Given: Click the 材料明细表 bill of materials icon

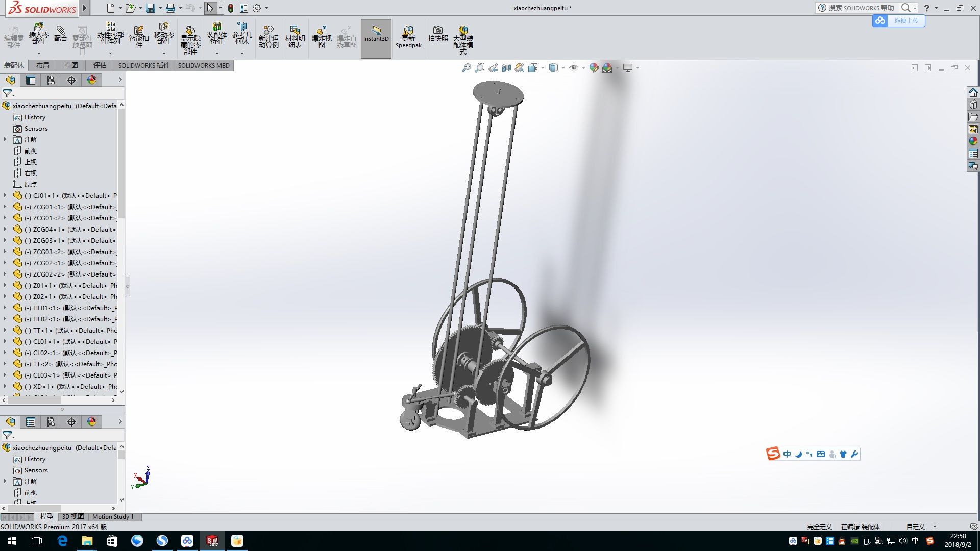Looking at the screenshot, I should [295, 37].
